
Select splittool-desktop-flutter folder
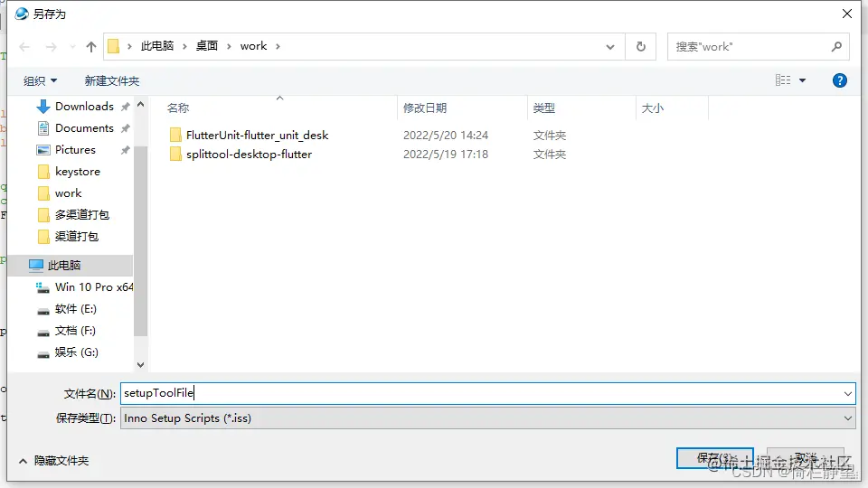(250, 155)
